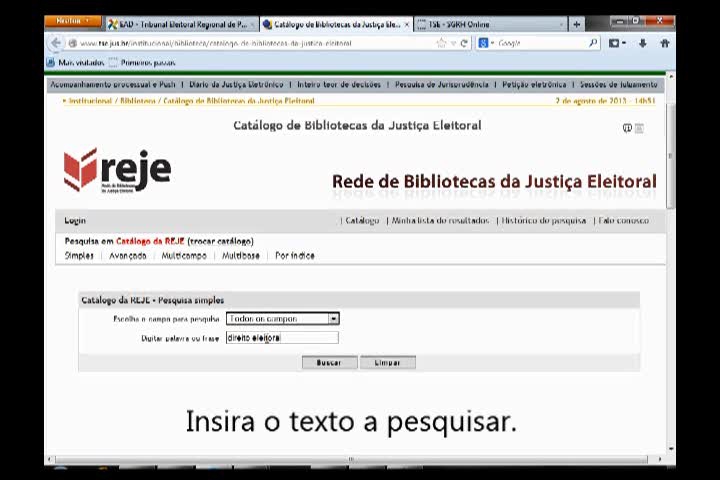Screen dimensions: 720x480
Task: Bookmark this page with the star icon
Action: [441, 43]
